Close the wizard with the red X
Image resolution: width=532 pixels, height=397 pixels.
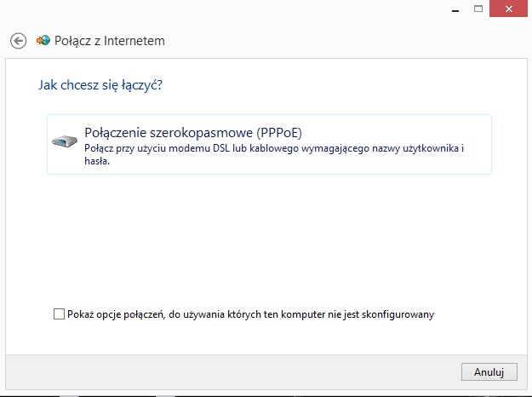pos(508,8)
